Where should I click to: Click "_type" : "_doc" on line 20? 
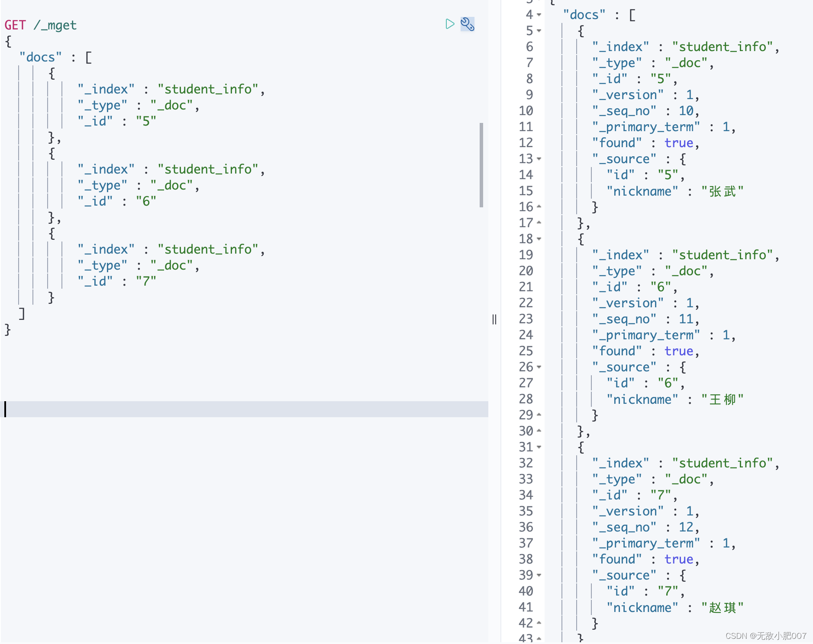(653, 271)
